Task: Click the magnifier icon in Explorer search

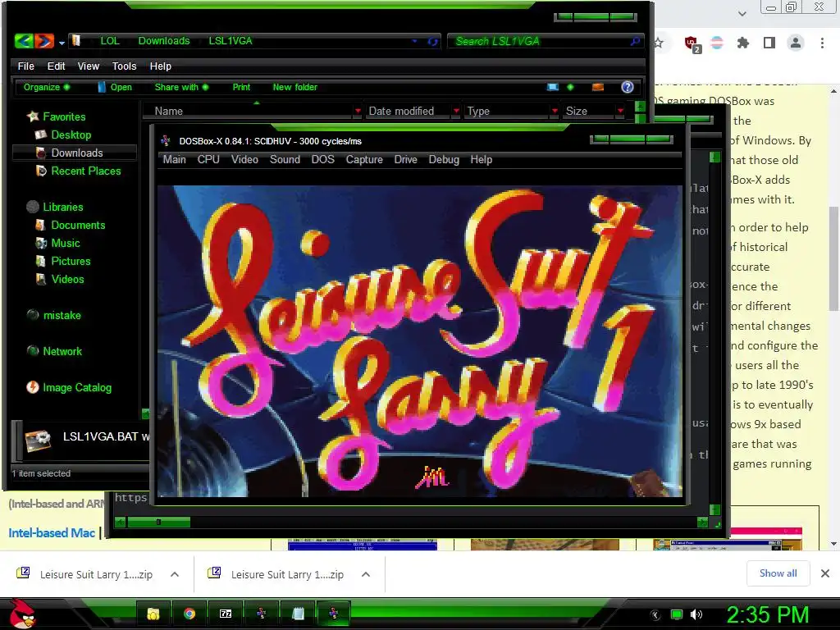Action: click(x=635, y=41)
